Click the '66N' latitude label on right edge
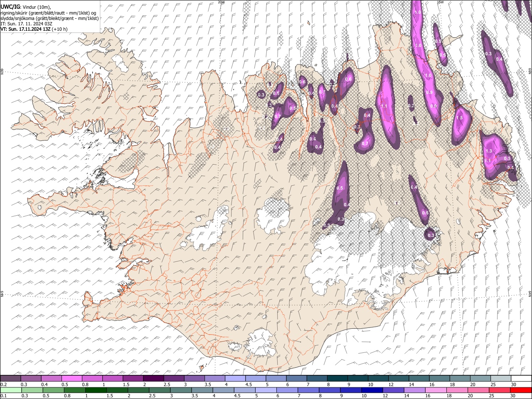The width and height of the screenshot is (532, 399). click(530, 72)
